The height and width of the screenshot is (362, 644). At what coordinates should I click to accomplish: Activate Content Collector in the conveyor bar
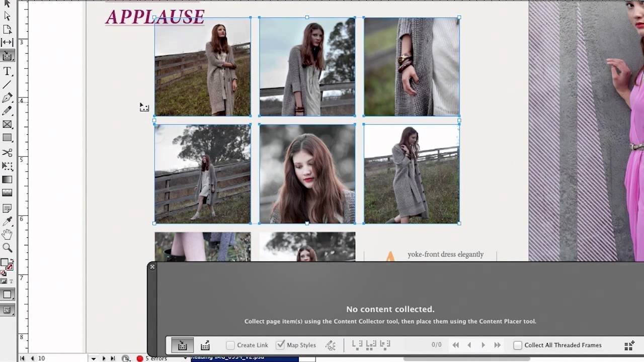pyautogui.click(x=183, y=345)
